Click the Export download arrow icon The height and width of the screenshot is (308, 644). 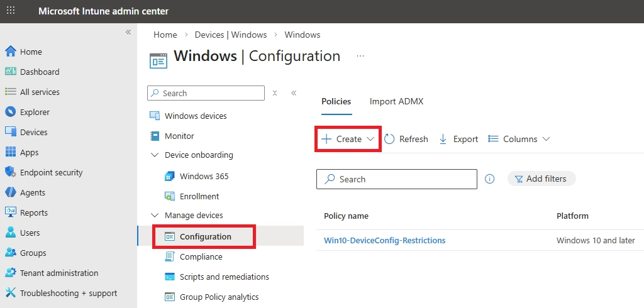[443, 139]
